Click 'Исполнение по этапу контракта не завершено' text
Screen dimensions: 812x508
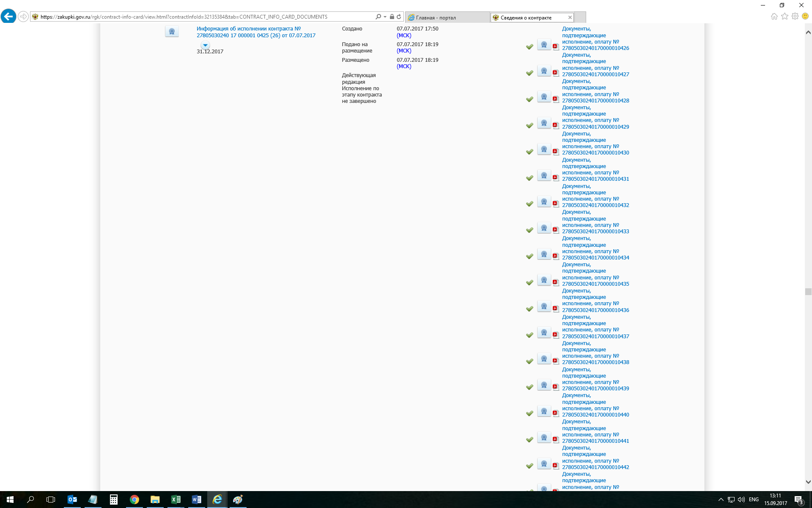(x=362, y=95)
